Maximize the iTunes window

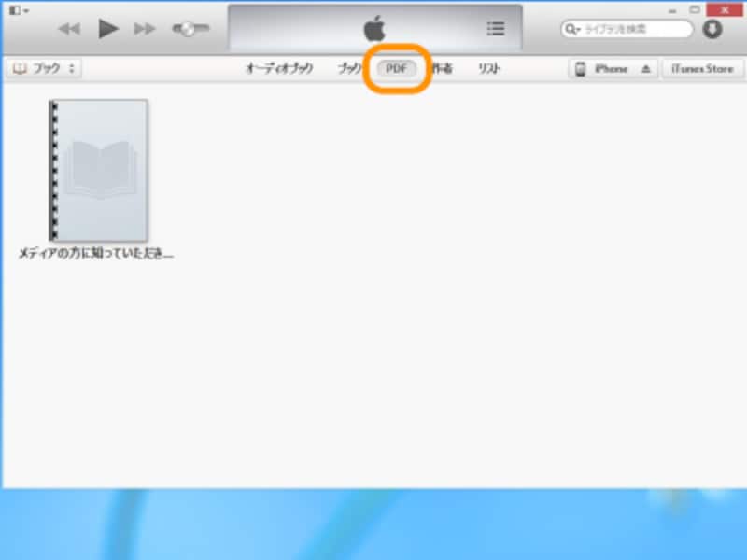[x=695, y=10]
